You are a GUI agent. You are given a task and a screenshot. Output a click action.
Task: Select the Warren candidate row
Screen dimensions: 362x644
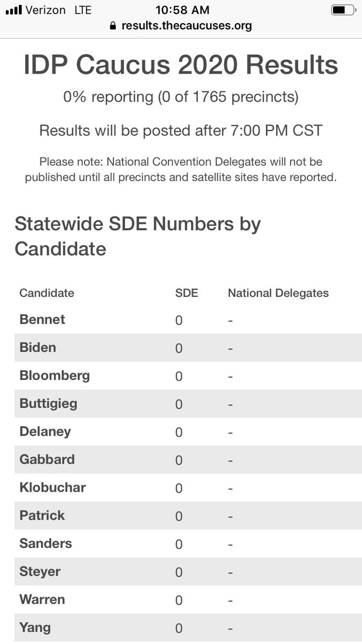pyautogui.click(x=181, y=599)
